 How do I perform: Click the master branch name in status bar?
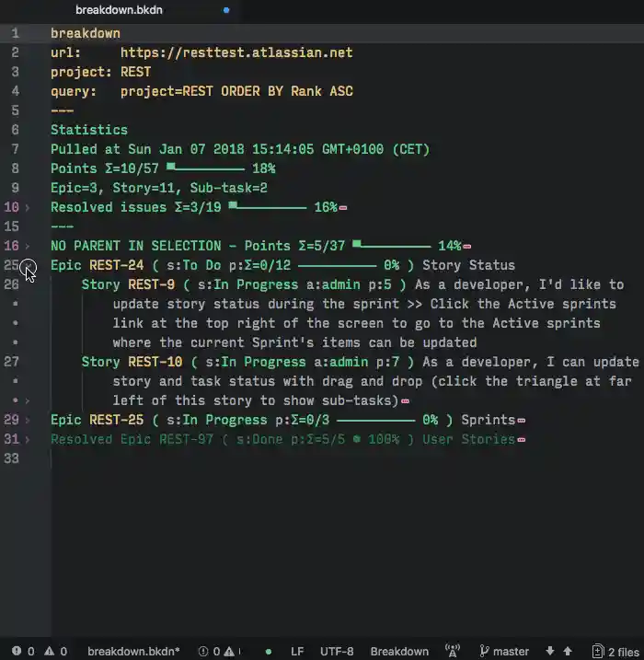pos(511,651)
